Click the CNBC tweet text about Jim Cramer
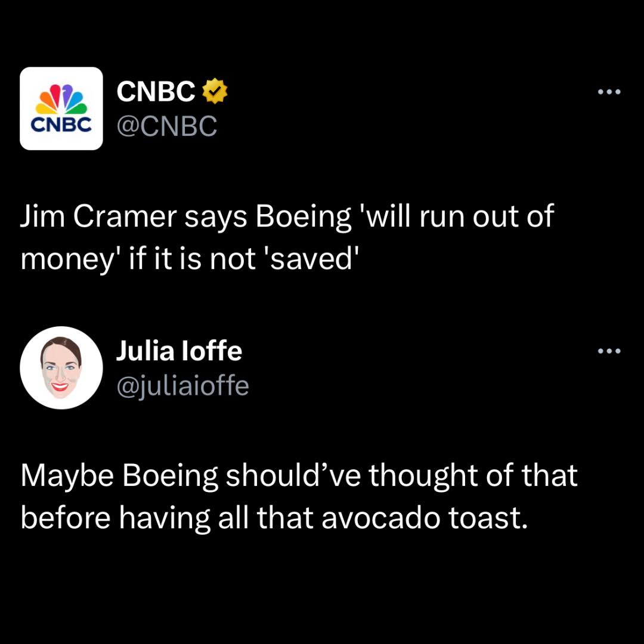The width and height of the screenshot is (644, 644). (286, 237)
